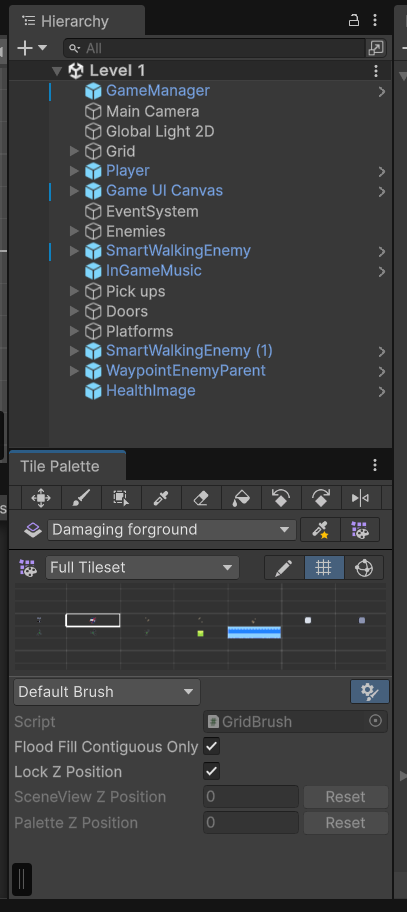407x912 pixels.
Task: Rotate tile counter-clockwise tool
Action: click(281, 498)
